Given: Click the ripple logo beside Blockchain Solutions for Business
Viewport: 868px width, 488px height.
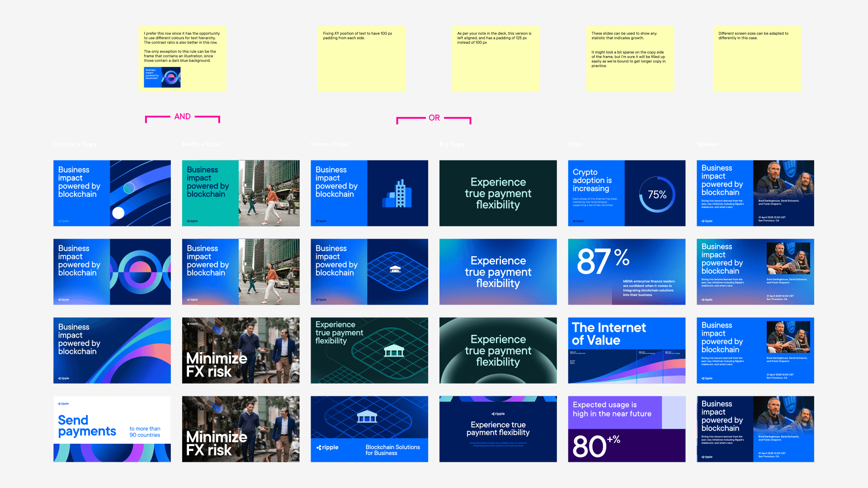Looking at the screenshot, I should 327,447.
